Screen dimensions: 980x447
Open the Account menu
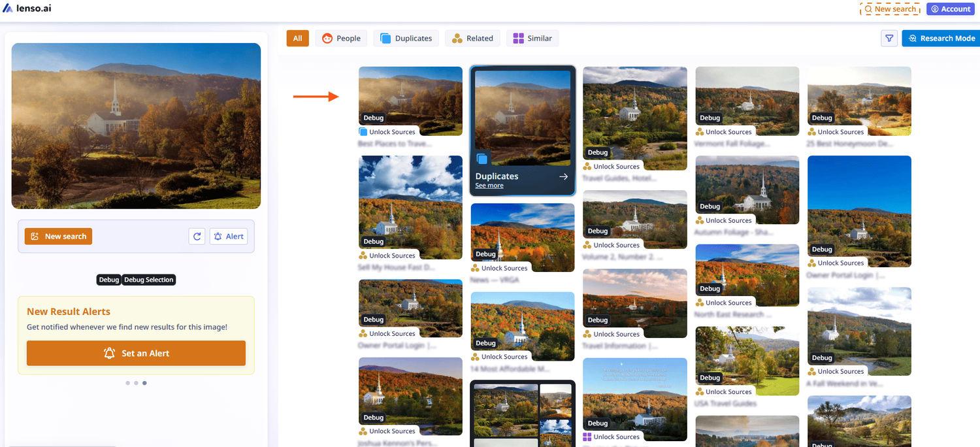[x=951, y=9]
